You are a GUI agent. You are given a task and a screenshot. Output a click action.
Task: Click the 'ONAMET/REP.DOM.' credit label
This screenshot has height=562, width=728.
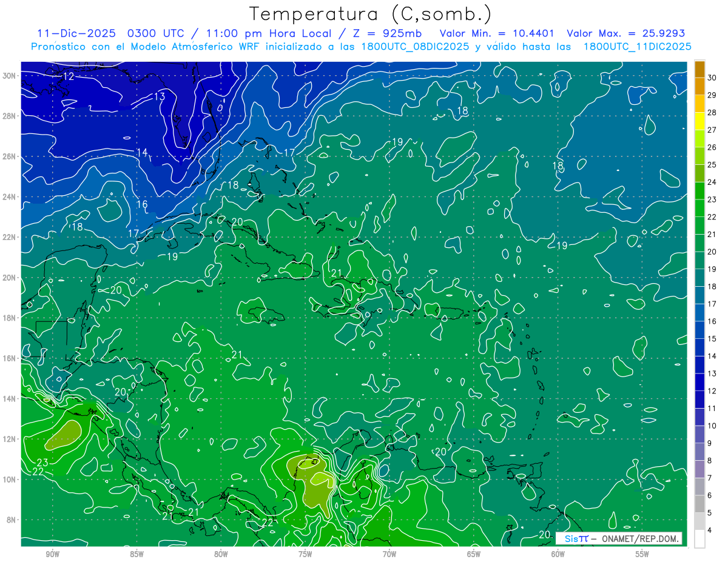pyautogui.click(x=640, y=538)
